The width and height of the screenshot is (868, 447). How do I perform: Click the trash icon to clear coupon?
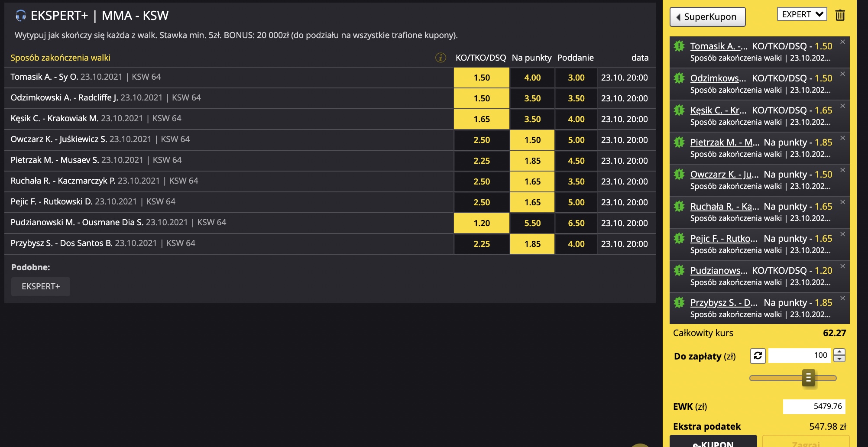(x=840, y=15)
